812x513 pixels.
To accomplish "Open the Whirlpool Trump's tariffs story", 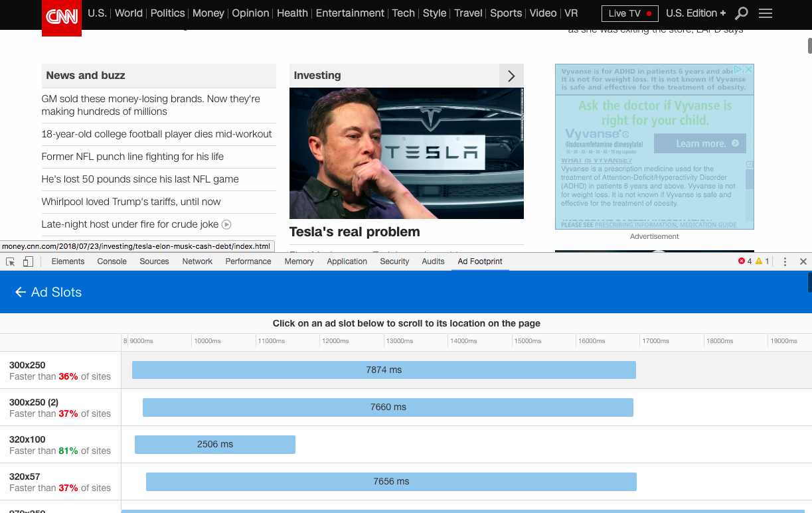I will coord(131,202).
